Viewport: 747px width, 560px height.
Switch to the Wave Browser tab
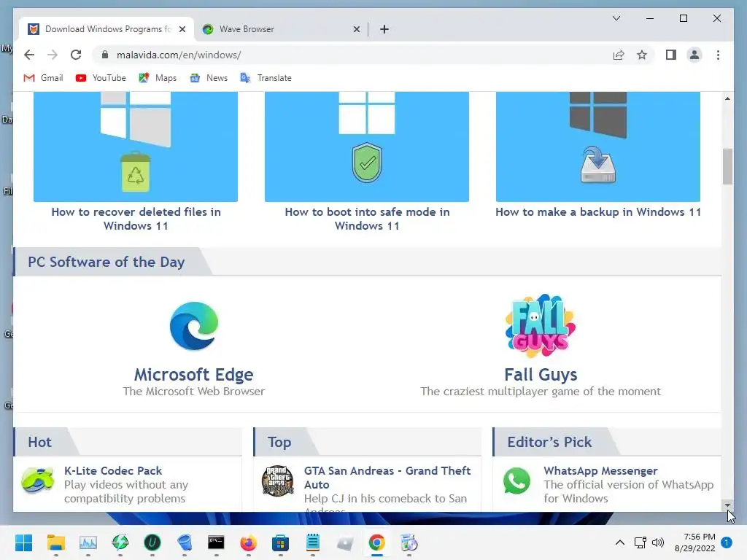(281, 29)
